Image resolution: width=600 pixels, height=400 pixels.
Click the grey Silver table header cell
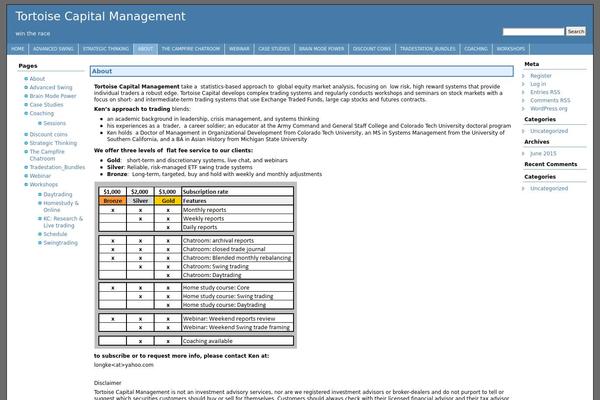pyautogui.click(x=140, y=201)
